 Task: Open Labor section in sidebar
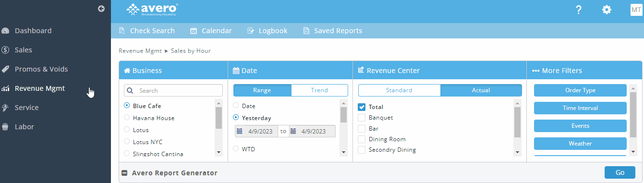[x=24, y=127]
